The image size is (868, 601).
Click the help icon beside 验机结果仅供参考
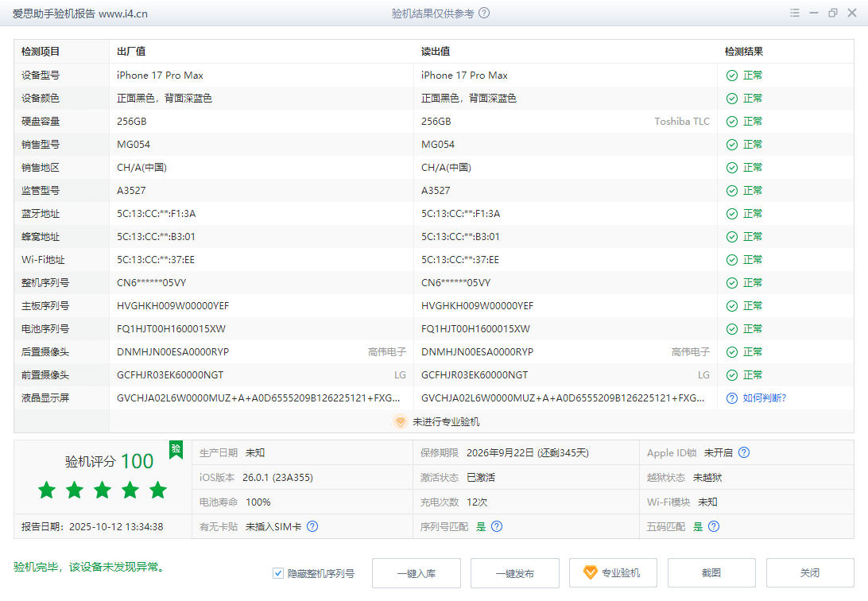[x=484, y=14]
